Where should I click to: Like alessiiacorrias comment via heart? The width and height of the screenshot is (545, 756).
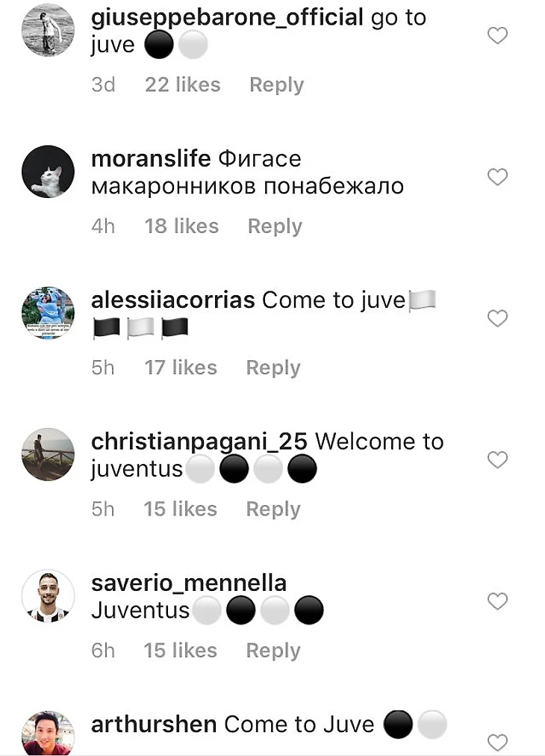(497, 318)
